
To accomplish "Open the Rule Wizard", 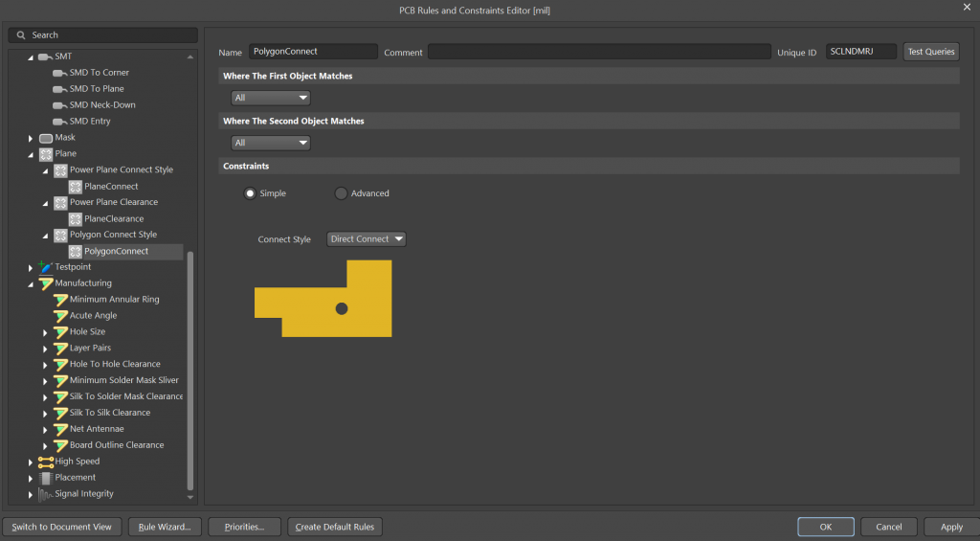I will pyautogui.click(x=165, y=527).
